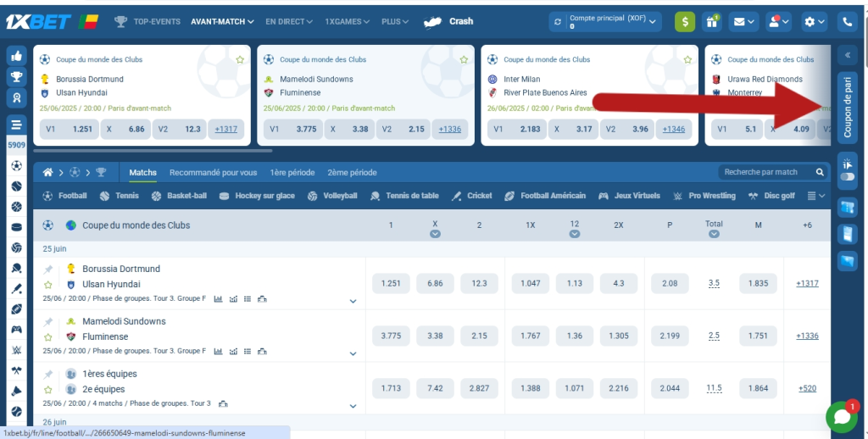Select the hockey puck icon in left sidebar

(16, 227)
